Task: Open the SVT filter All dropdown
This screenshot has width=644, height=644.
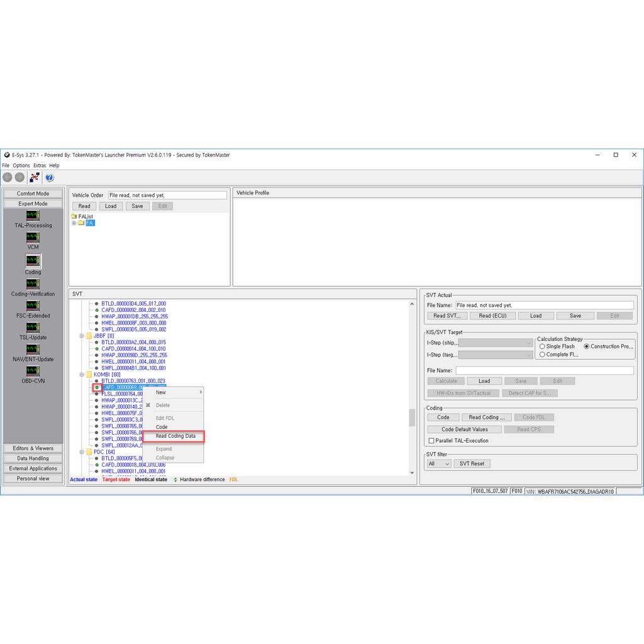Action: pyautogui.click(x=439, y=464)
